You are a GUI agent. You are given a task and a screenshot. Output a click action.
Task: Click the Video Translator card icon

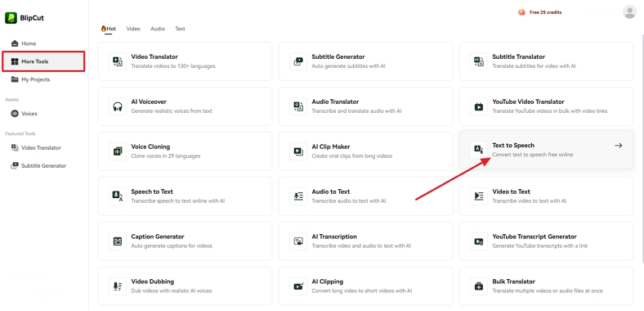click(x=118, y=61)
